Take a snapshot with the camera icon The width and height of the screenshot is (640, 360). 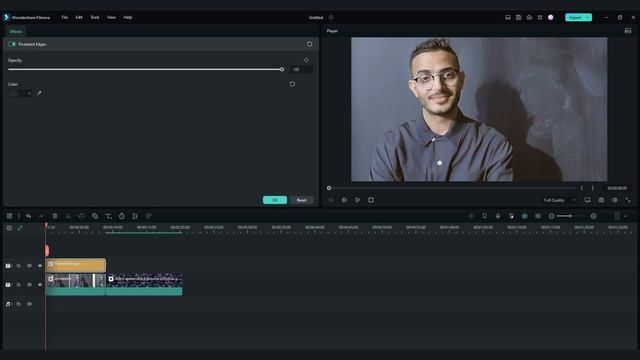click(x=601, y=200)
